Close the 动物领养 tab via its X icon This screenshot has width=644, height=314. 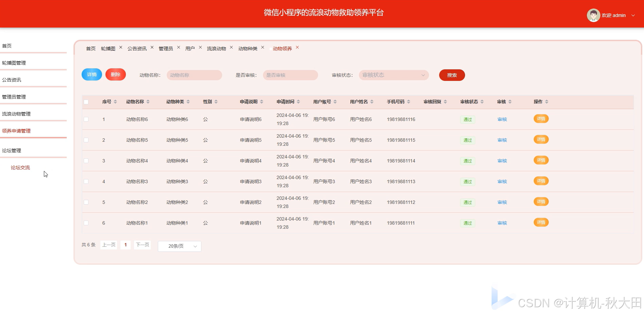(297, 48)
